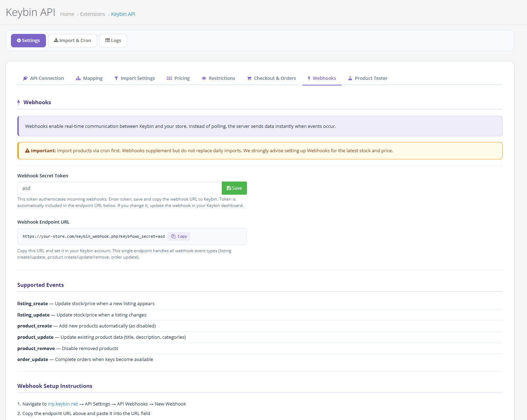The width and height of the screenshot is (527, 420).
Task: Go to Home in the breadcrumb
Action: pyautogui.click(x=67, y=14)
